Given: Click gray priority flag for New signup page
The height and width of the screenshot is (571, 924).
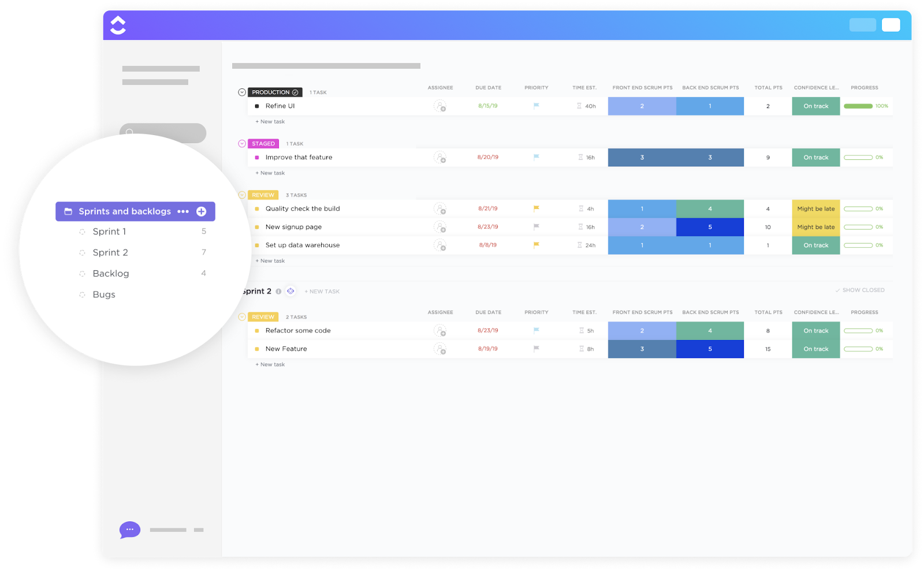Looking at the screenshot, I should (536, 227).
